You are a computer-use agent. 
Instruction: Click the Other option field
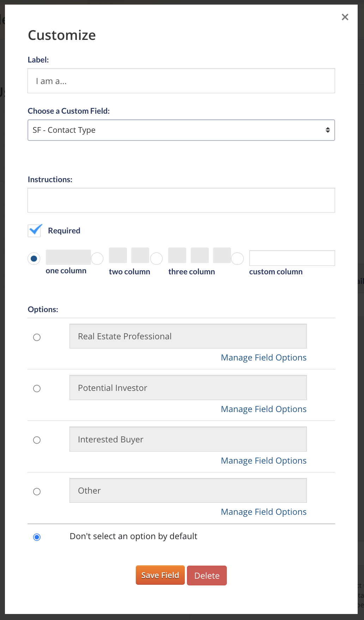(x=188, y=490)
